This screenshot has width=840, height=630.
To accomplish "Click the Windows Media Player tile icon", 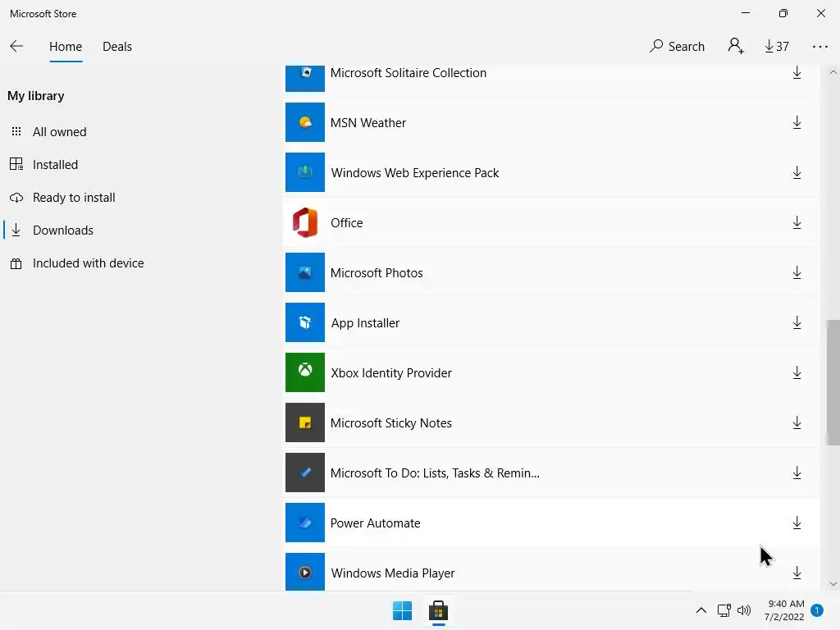I will (305, 572).
